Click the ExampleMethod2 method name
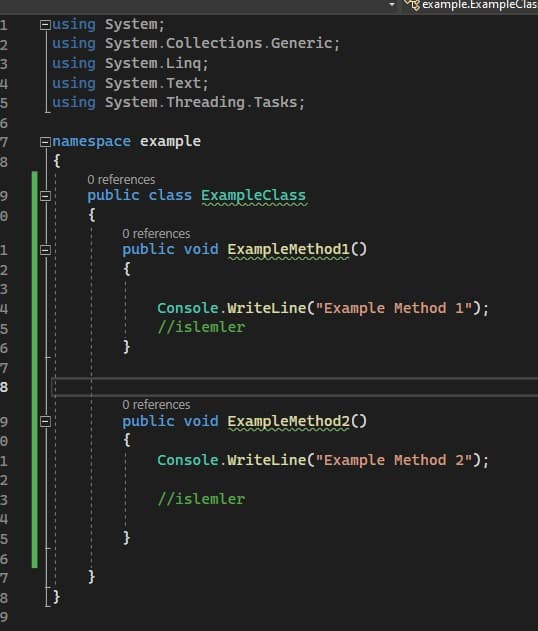This screenshot has width=538, height=631. point(289,421)
